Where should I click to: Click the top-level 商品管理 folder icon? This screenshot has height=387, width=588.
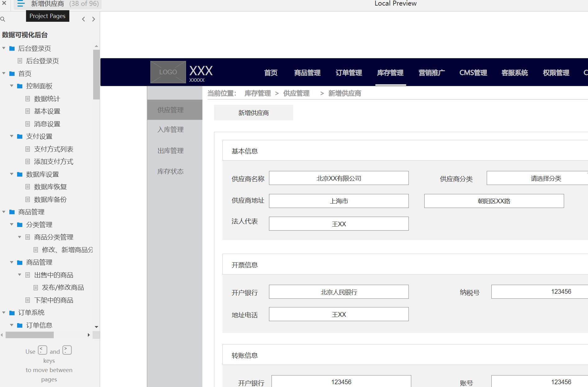(12, 212)
